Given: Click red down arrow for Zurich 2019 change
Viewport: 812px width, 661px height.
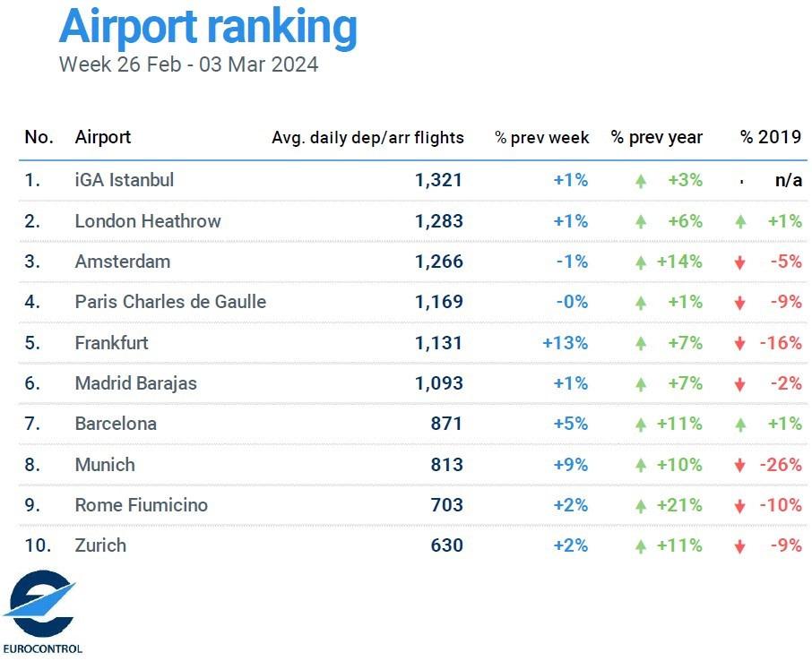Looking at the screenshot, I should pyautogui.click(x=740, y=546).
